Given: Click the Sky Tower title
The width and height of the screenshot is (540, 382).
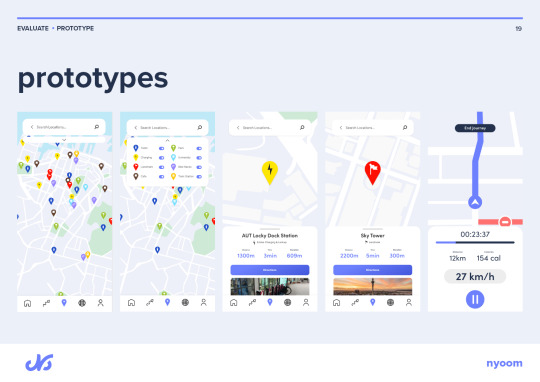Looking at the screenshot, I should [373, 236].
